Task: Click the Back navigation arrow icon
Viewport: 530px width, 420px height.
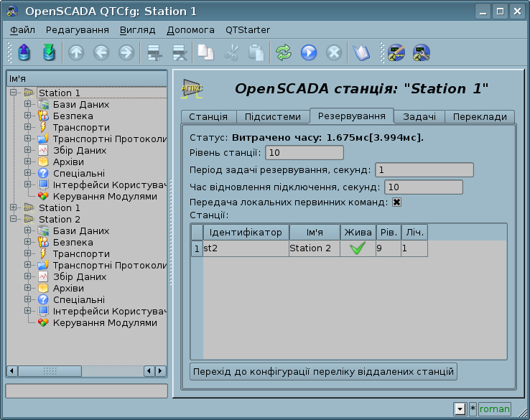Action: coord(101,52)
